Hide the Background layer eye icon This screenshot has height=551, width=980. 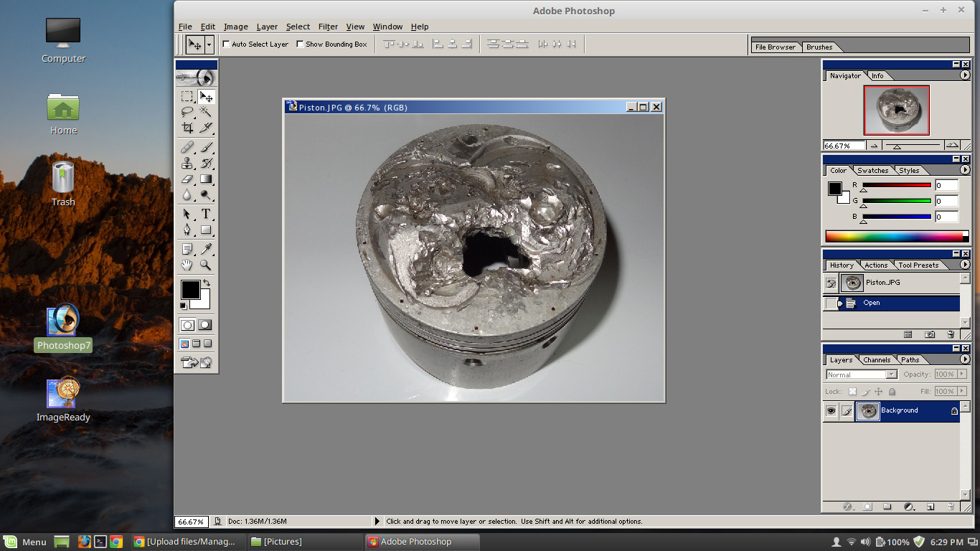831,411
